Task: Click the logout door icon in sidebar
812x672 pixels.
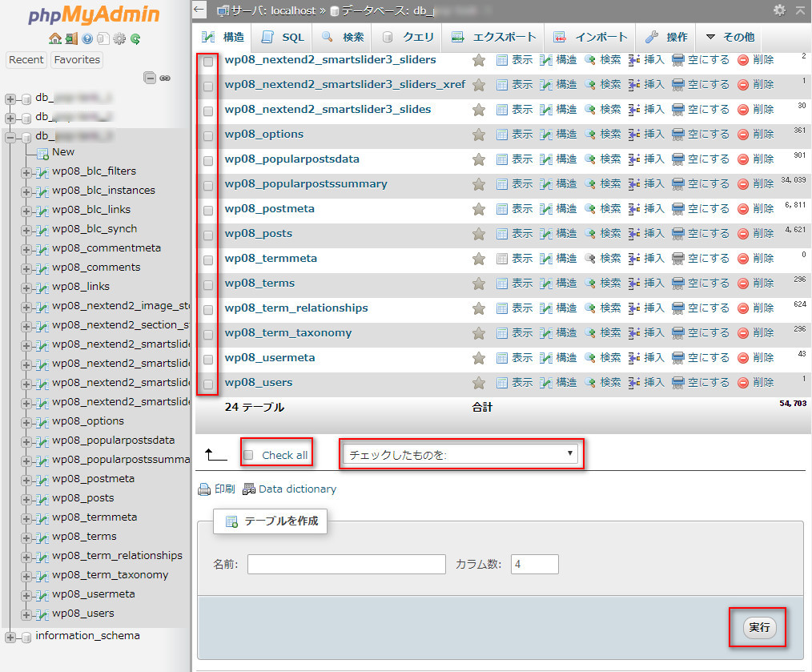Action: (71, 38)
